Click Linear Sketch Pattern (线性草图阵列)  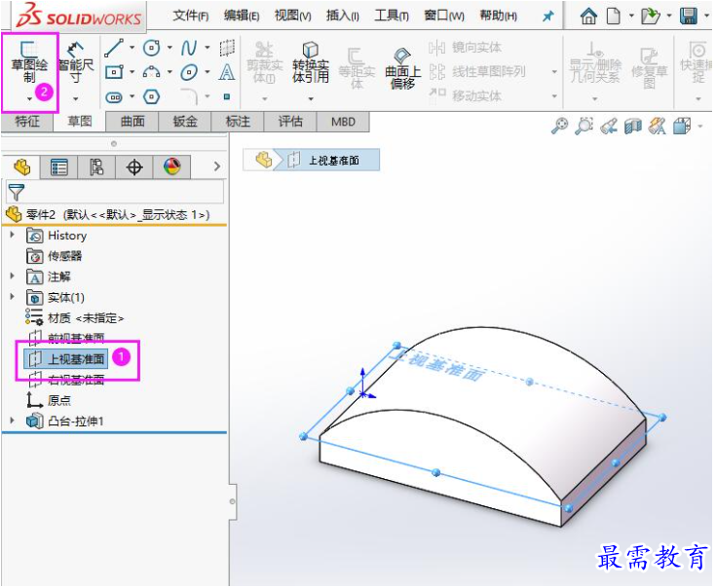click(476, 72)
